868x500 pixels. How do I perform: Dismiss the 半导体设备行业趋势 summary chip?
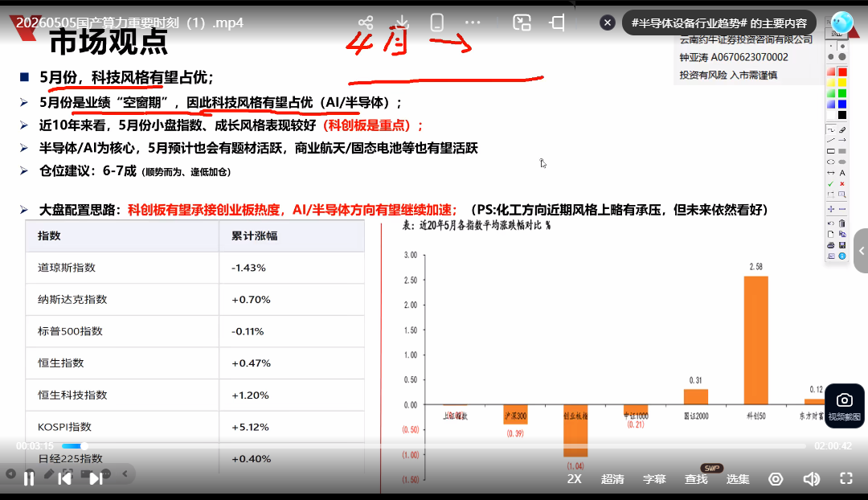click(x=608, y=23)
